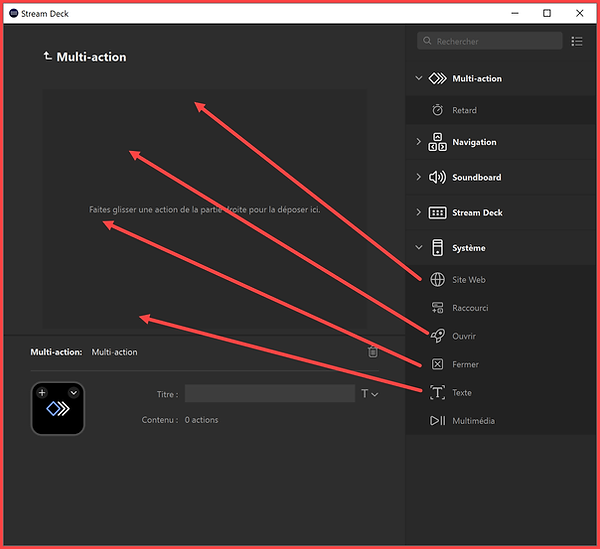Viewport: 600px width, 549px height.
Task: Click the trash icon to delete multi-action
Action: pyautogui.click(x=373, y=352)
